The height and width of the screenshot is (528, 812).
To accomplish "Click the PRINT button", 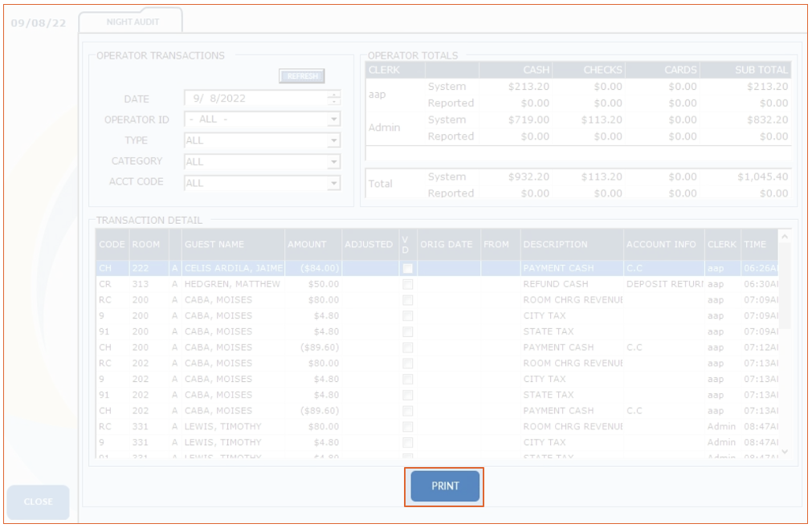I will (445, 486).
